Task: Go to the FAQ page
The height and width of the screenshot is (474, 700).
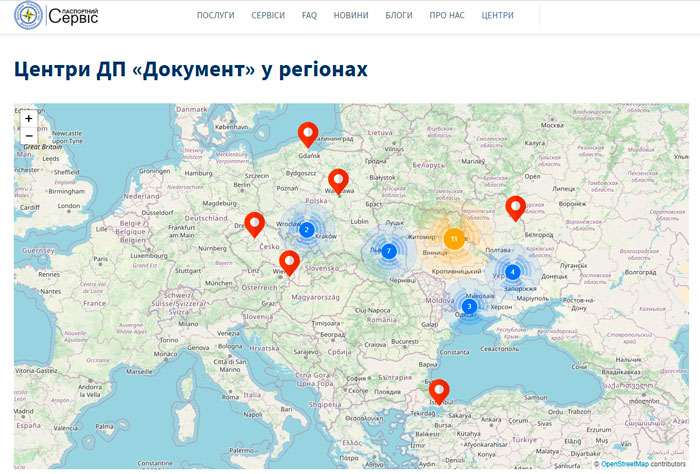Action: [310, 17]
